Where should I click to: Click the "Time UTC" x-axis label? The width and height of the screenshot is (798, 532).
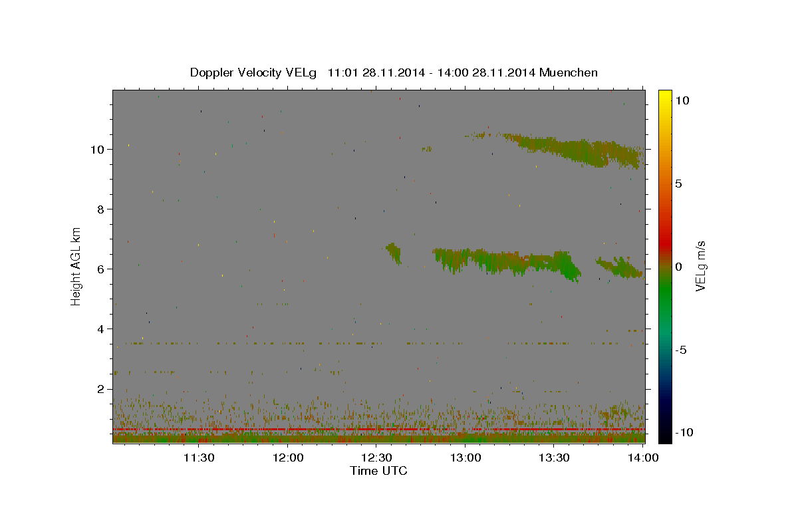point(378,471)
